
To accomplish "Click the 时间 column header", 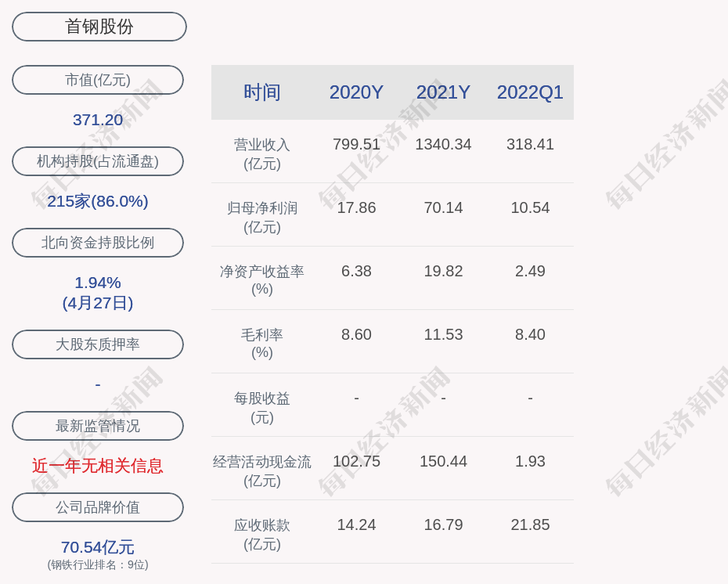I will [262, 92].
